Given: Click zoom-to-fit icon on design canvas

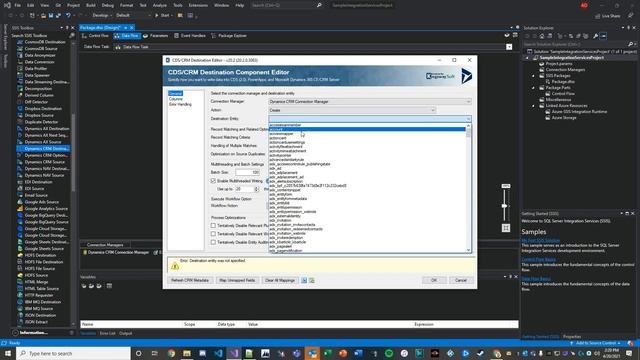Looking at the screenshot, I should click(506, 228).
